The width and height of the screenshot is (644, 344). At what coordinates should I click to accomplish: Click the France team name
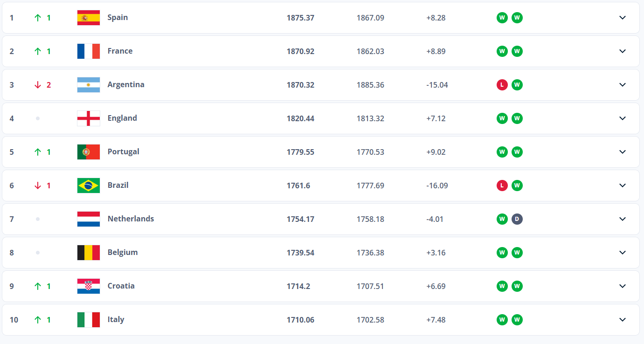(120, 51)
